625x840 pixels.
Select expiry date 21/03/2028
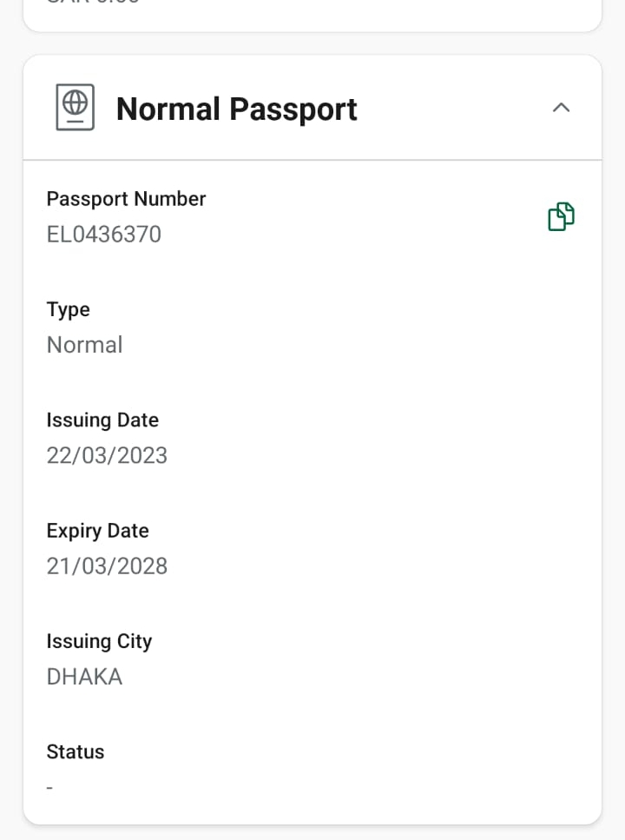[107, 566]
